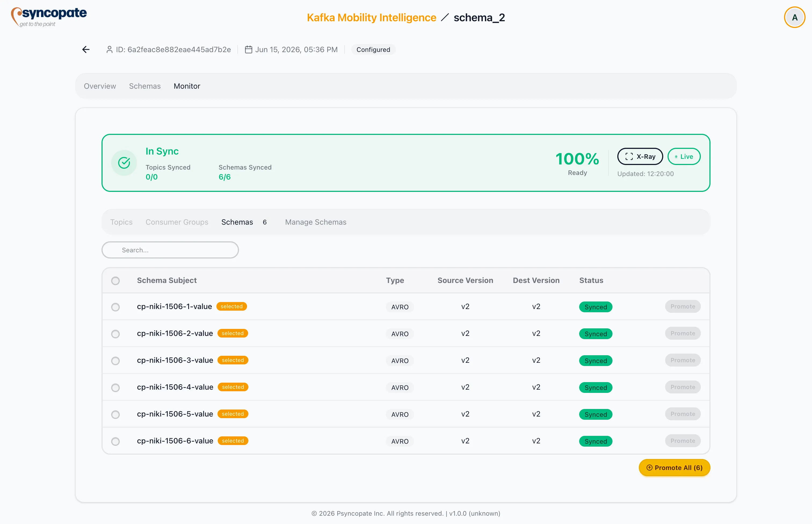Click the Promote All (6) button
The image size is (812, 524).
[x=674, y=468]
